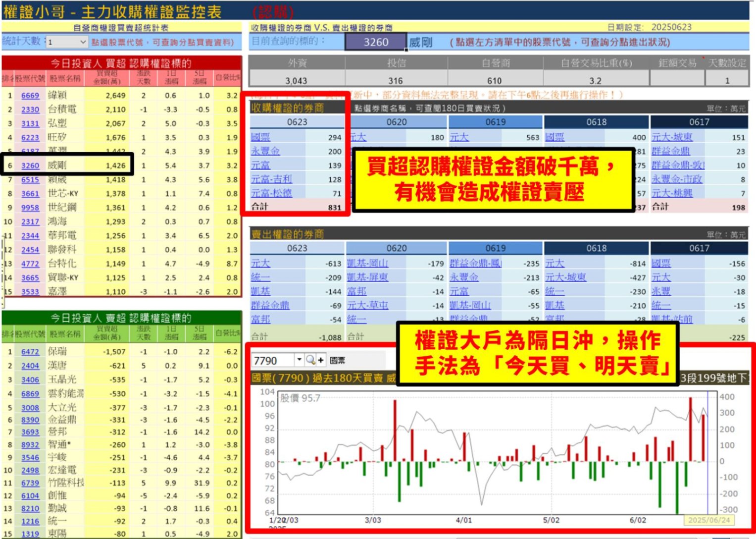Click 元富-吉利 broker in 0623 buyers list

[x=271, y=179]
